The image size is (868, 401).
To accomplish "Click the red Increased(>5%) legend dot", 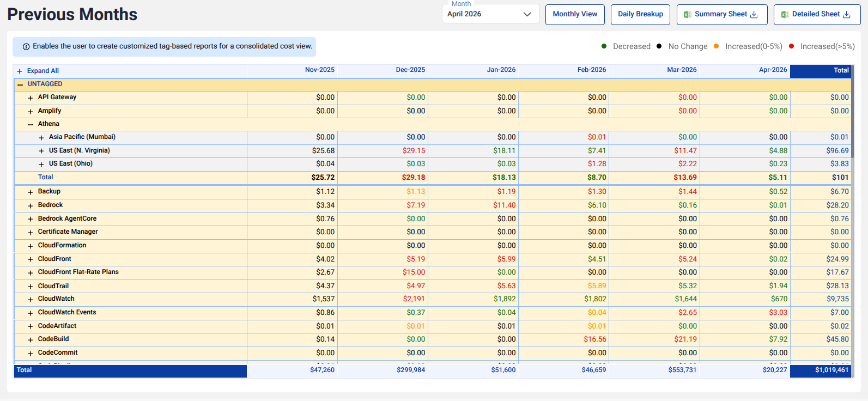I will 791,46.
